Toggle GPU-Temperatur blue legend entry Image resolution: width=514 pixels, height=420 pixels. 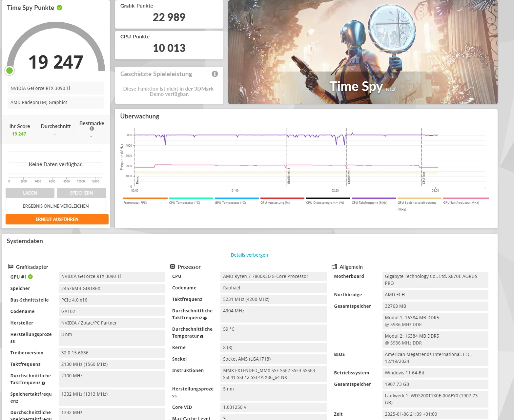point(236,201)
